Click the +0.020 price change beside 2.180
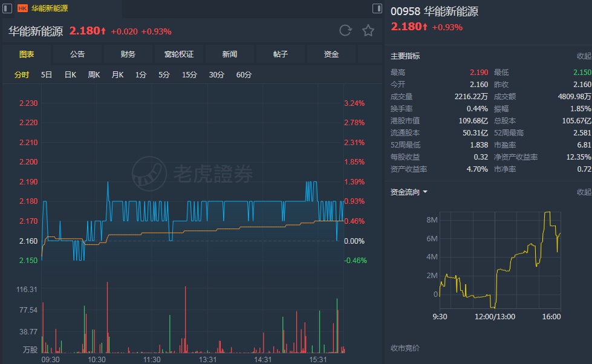Screen dimensions: 592x364 click(x=124, y=31)
